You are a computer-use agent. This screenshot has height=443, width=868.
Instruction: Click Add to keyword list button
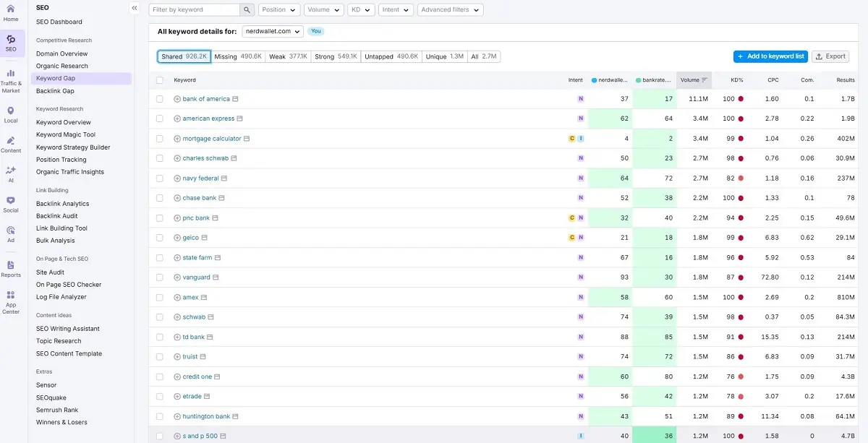tap(770, 56)
